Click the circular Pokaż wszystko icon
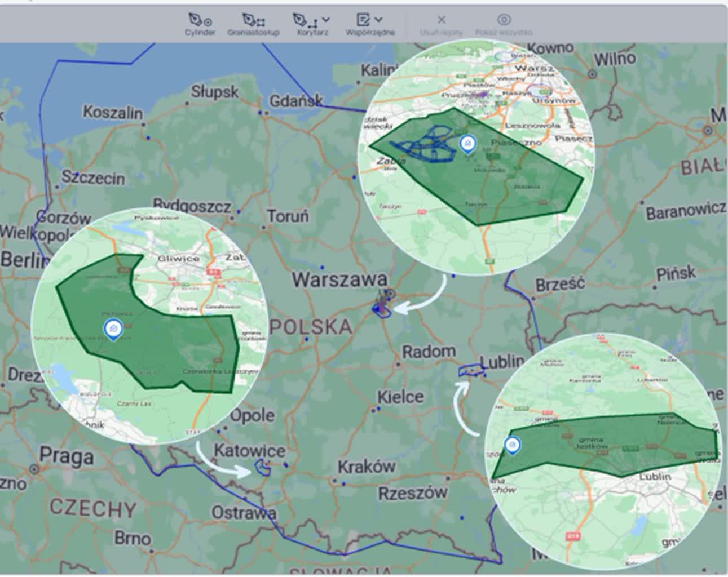This screenshot has width=728, height=577. tap(504, 19)
